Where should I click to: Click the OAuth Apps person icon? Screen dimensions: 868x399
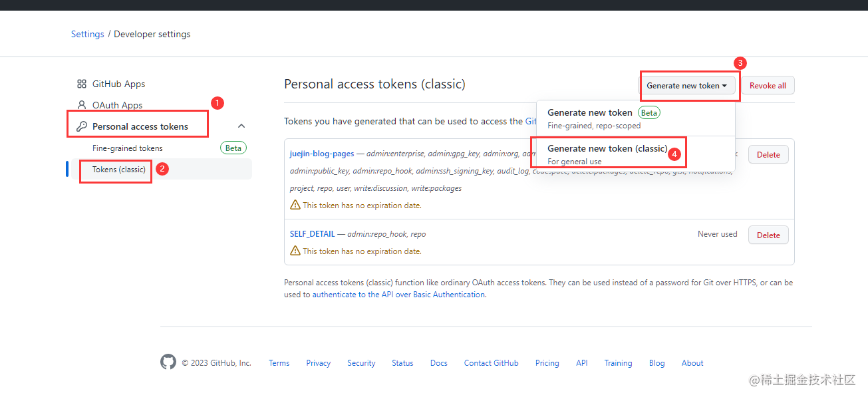coord(82,105)
